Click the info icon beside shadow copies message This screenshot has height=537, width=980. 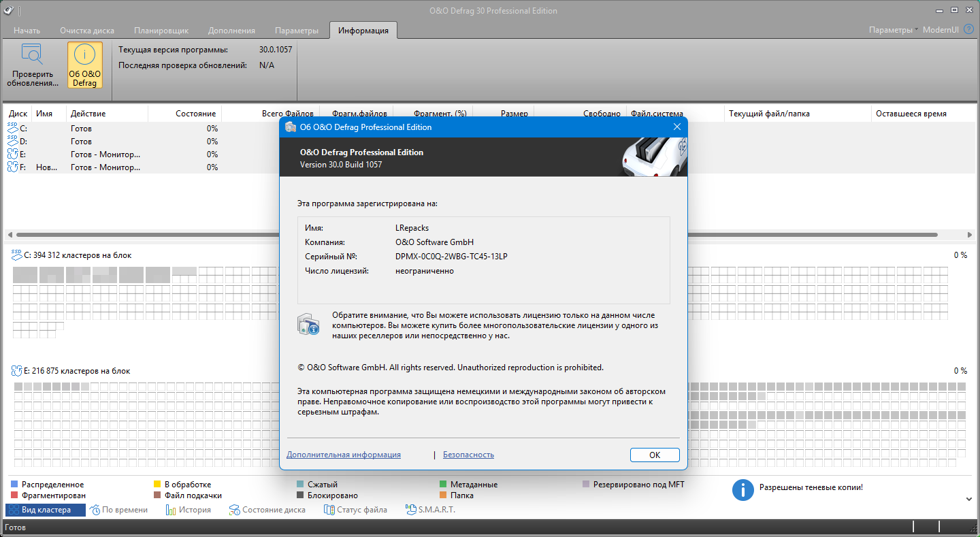click(742, 490)
